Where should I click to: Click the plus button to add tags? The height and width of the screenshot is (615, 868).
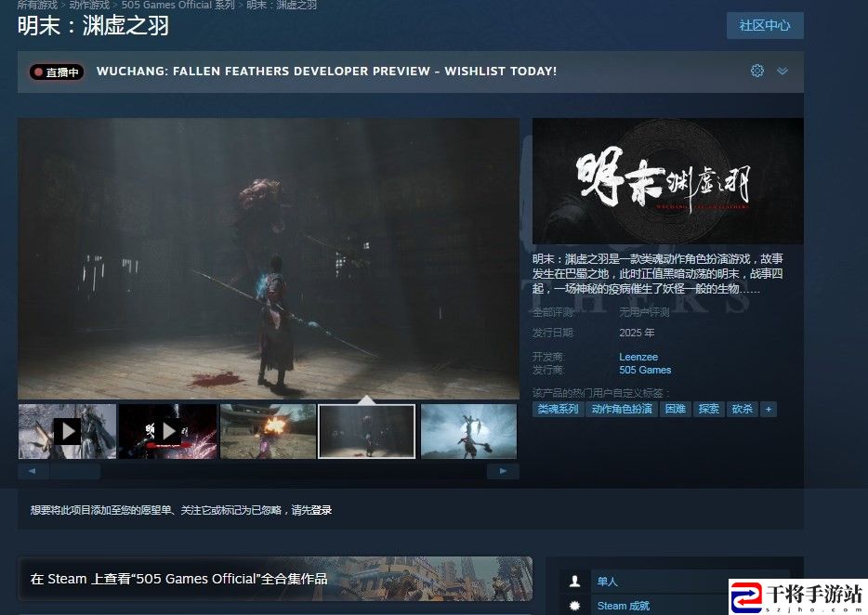pyautogui.click(x=769, y=409)
